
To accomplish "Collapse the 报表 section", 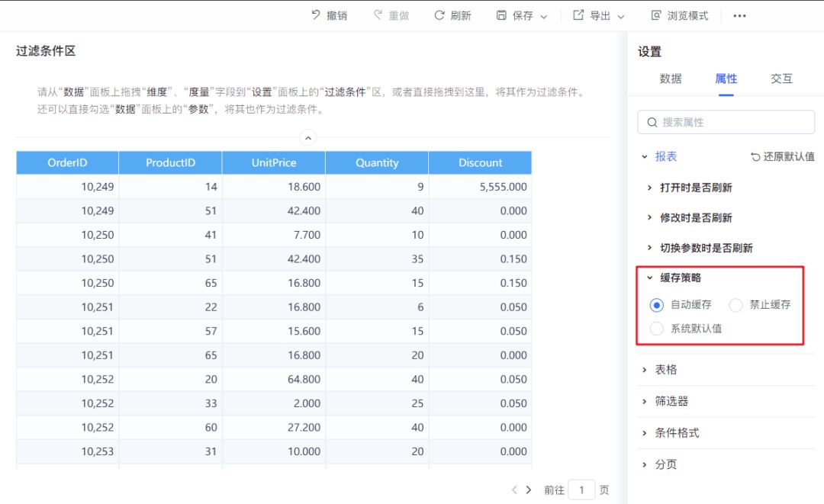I will 644,156.
